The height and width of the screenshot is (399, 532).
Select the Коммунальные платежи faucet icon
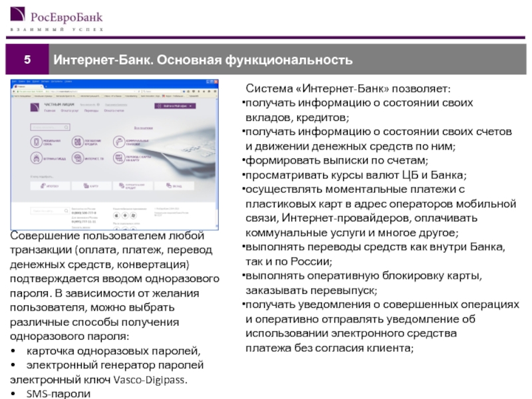pyautogui.click(x=119, y=142)
